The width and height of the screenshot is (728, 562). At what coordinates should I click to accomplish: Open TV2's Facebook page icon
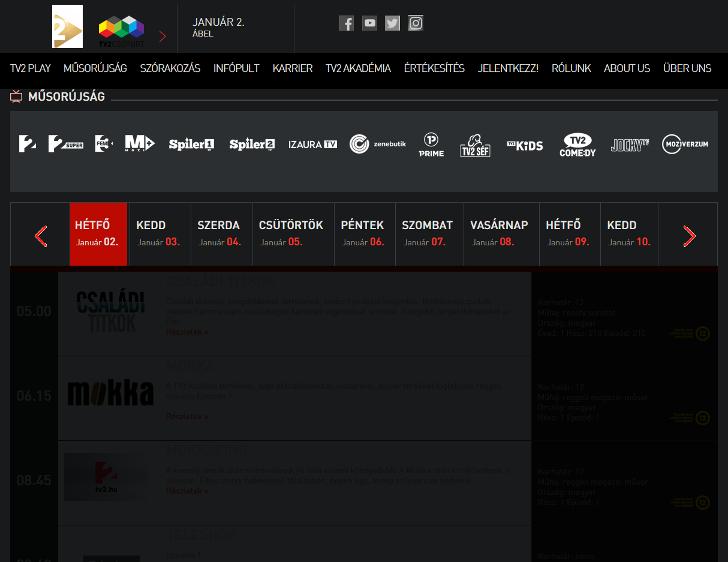[346, 23]
